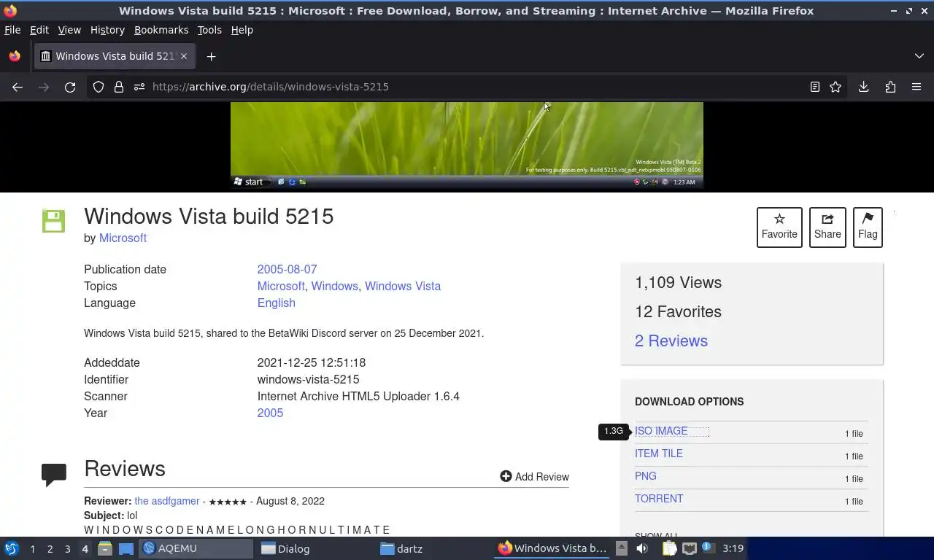Viewport: 934px width, 560px height.
Task: Click the green floppy software icon
Action: (53, 221)
